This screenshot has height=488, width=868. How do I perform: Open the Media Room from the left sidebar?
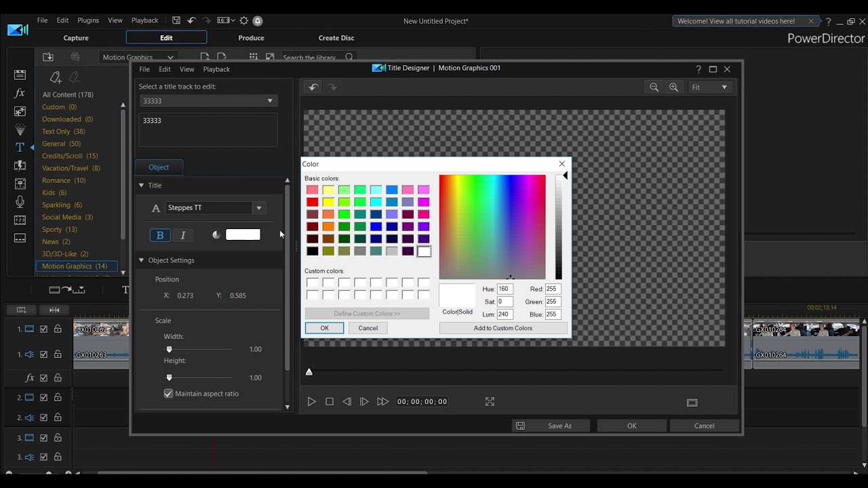[x=20, y=75]
